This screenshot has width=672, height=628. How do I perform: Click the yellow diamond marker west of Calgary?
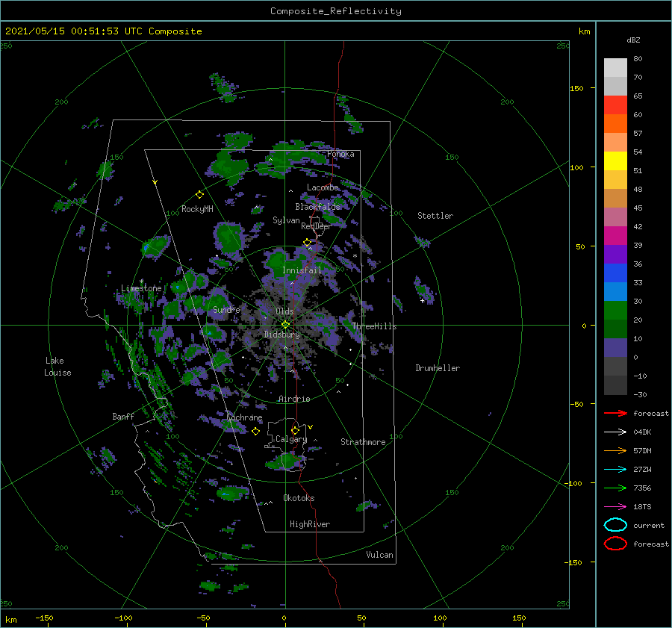coord(255,432)
